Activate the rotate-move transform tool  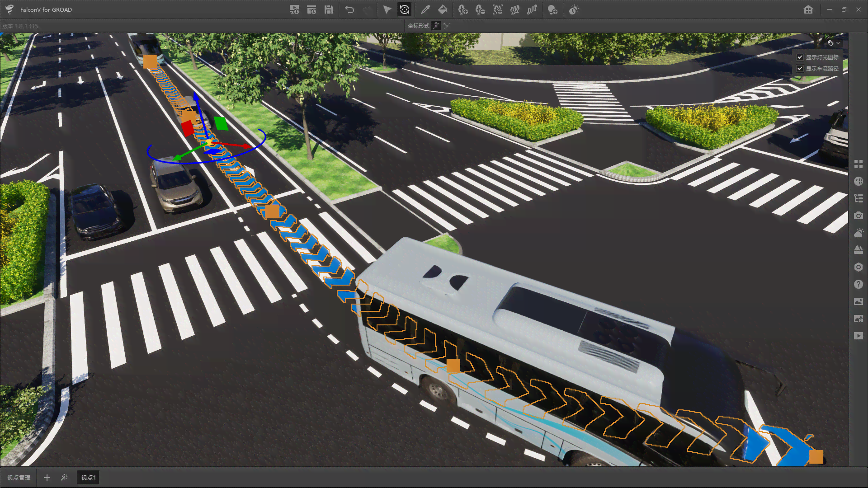pyautogui.click(x=405, y=9)
